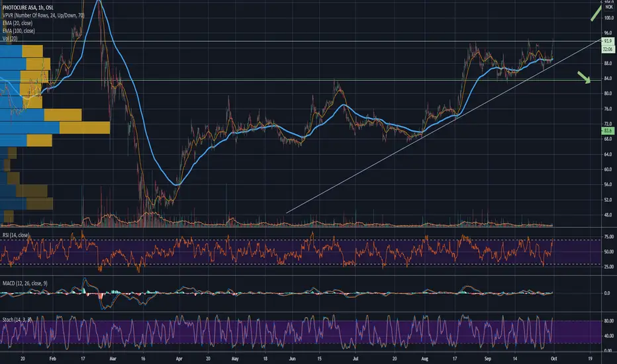Select the green downward arrow drawing
Screen dimensions: 617x364
coord(585,77)
